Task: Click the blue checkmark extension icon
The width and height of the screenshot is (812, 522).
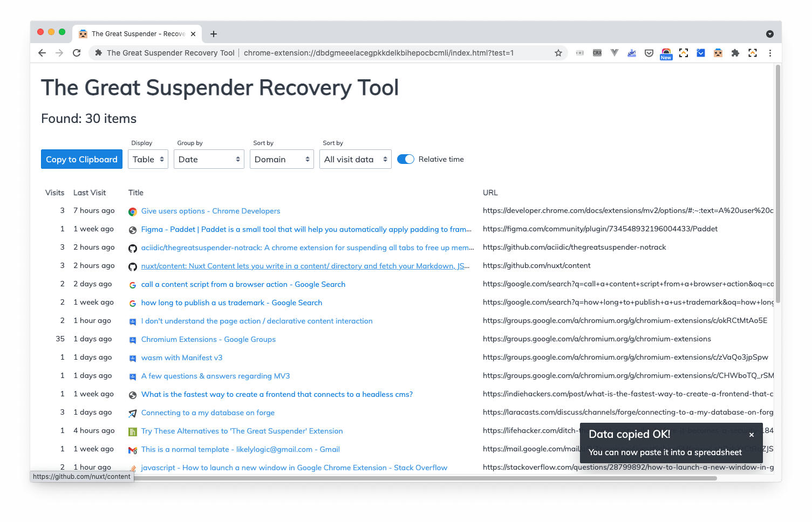Action: click(x=701, y=53)
